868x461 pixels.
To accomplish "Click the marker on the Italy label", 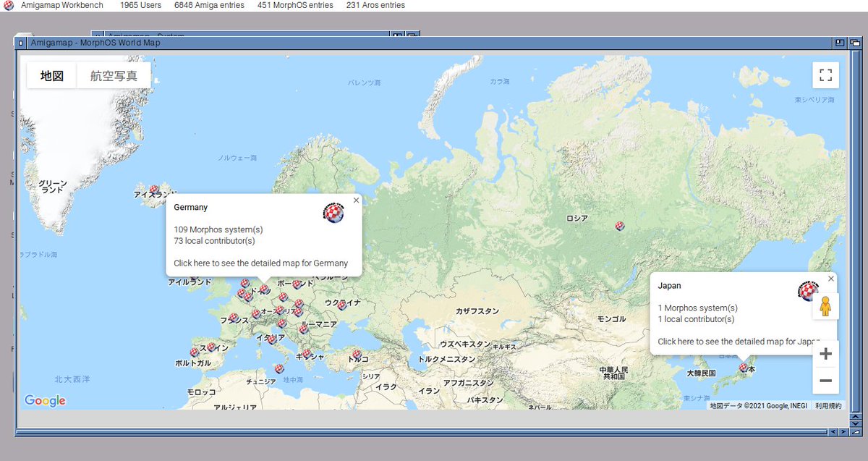I will point(272,339).
